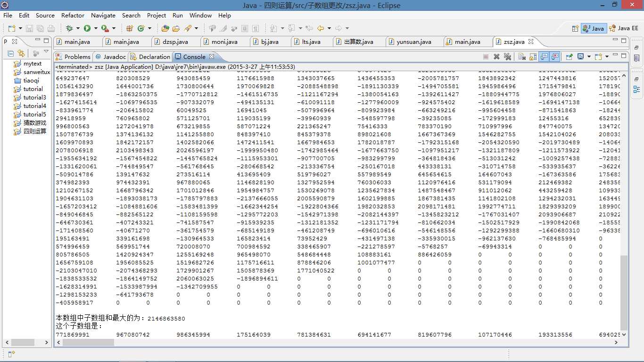Toggle Scroll Lock in the Console
Viewport: 644px width, 362px height.
(x=533, y=57)
